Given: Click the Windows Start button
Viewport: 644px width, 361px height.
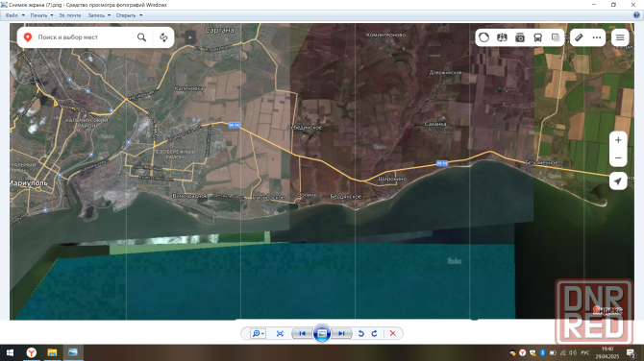Looking at the screenshot, I should [x=10, y=352].
